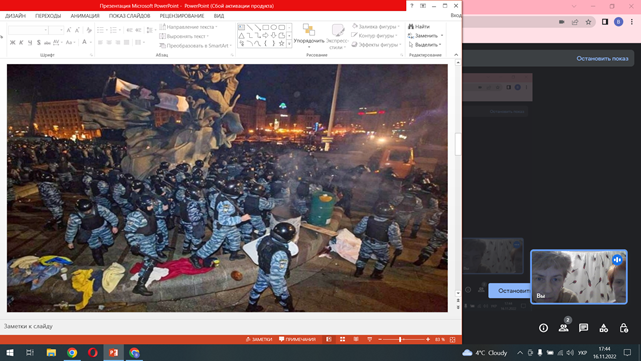Click Остановить показ link in Meet
The width and height of the screenshot is (642, 362).
(602, 59)
